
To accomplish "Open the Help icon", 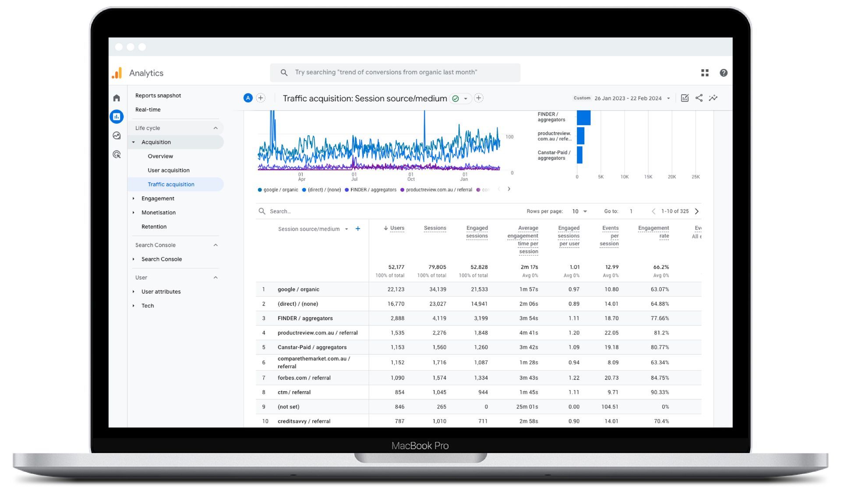I will [724, 73].
